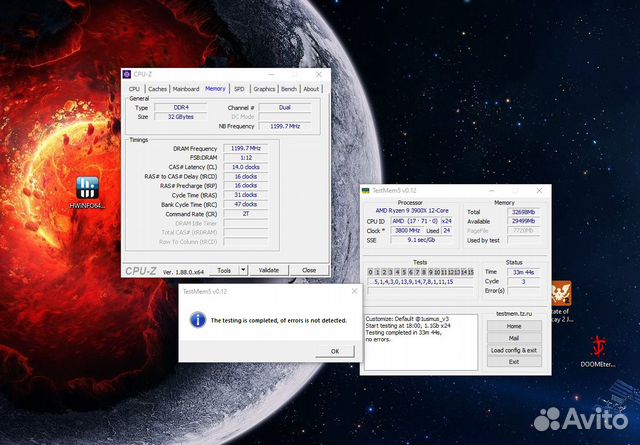
Task: Click Load config & exit in TestMem5
Action: point(514,350)
